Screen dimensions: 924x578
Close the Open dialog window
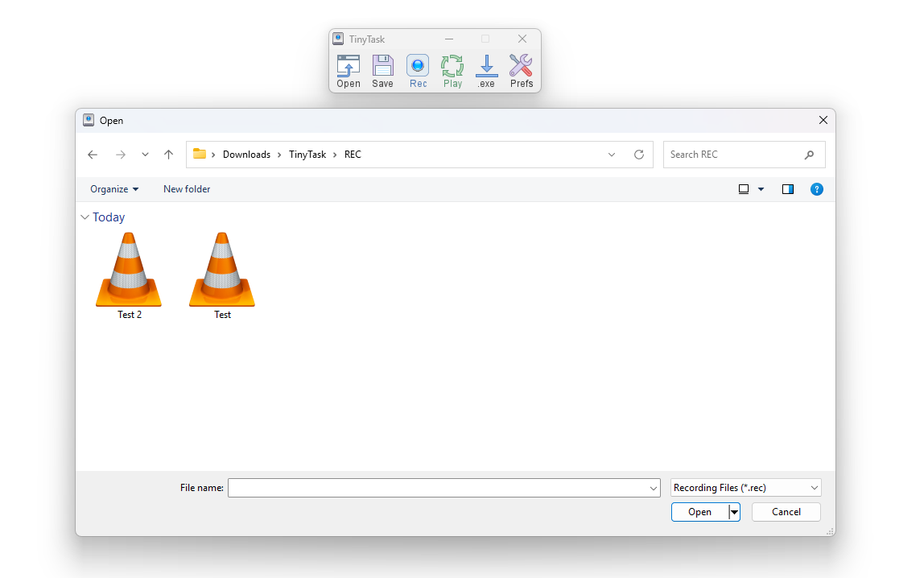coord(823,120)
